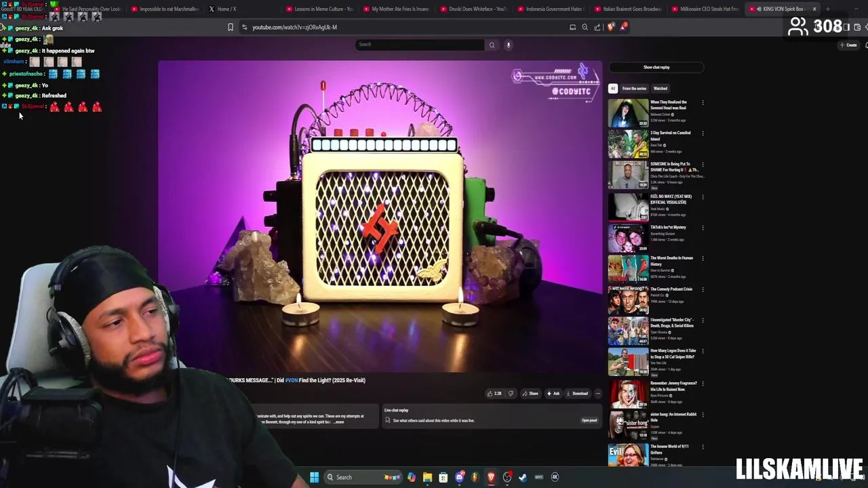Viewport: 868px width, 488px height.
Task: Click the YouTube search magnifier icon
Action: coord(492,45)
